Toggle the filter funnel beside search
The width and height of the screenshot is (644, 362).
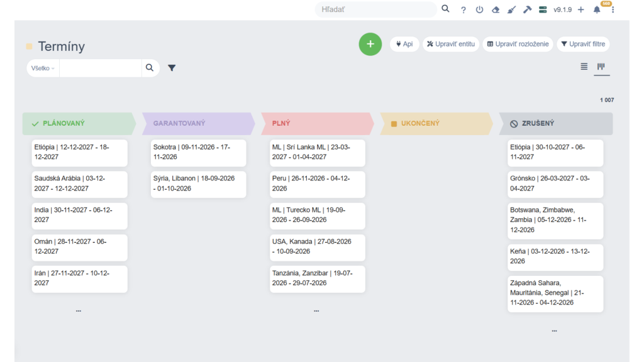pyautogui.click(x=172, y=68)
